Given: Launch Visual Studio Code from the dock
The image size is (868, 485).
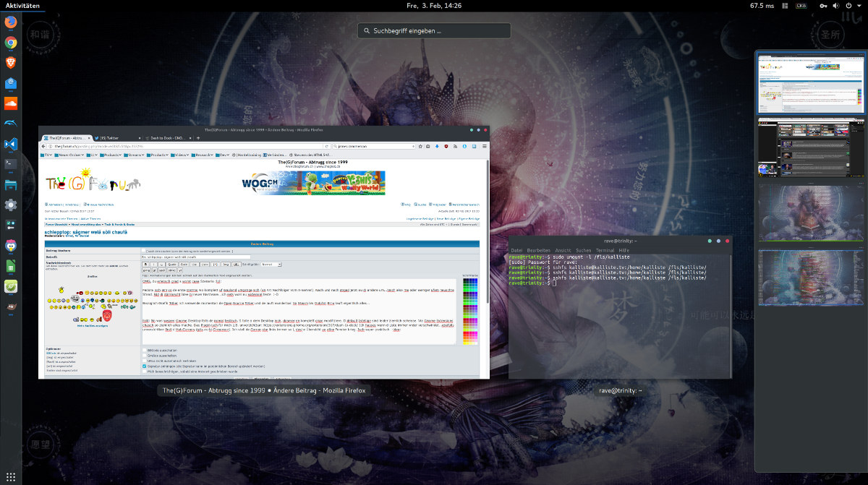Looking at the screenshot, I should tap(11, 145).
